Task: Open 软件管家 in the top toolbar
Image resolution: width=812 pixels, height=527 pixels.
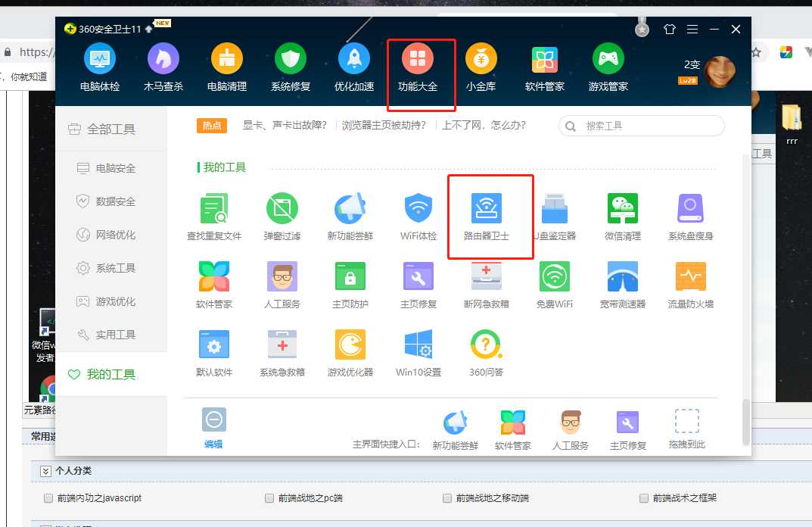Action: (545, 68)
